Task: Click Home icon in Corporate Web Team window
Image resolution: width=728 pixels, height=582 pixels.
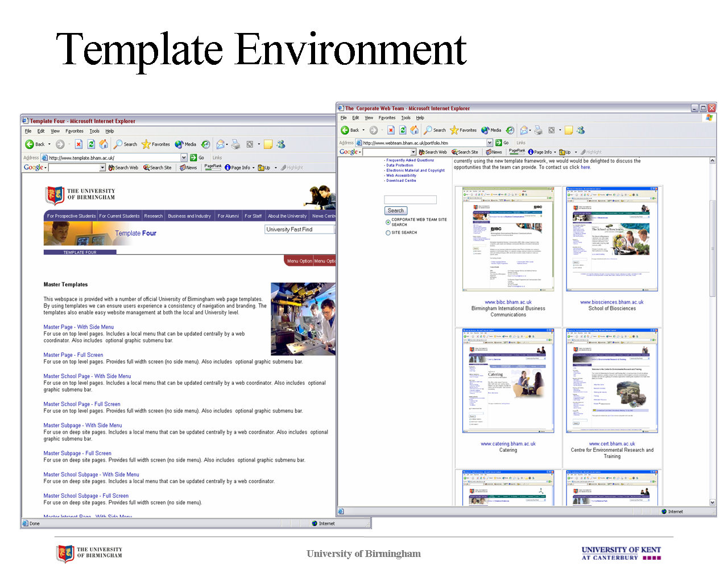Action: (415, 130)
